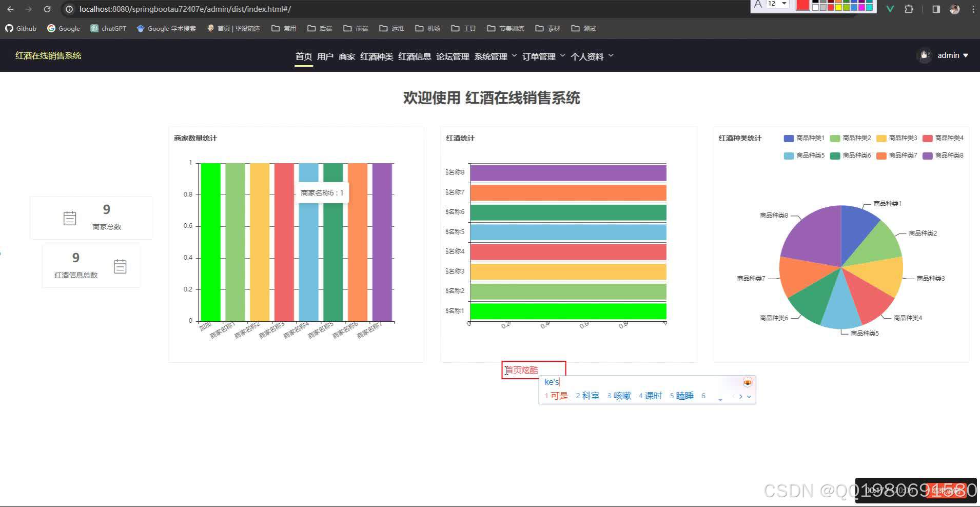Image resolution: width=980 pixels, height=507 pixels.
Task: Expand the 个人资料 dropdown menu
Action: (x=592, y=56)
